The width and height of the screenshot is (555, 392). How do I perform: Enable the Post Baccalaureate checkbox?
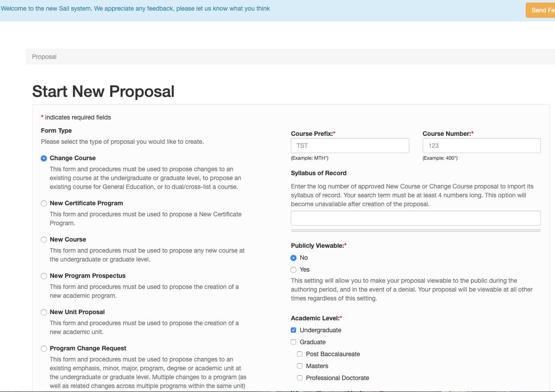pos(300,354)
